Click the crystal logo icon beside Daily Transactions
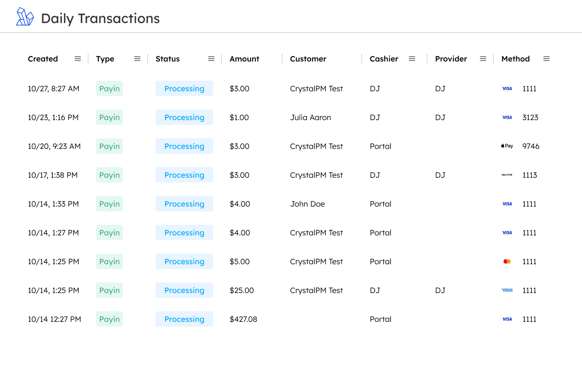Screen dimensions: 582x392 click(x=25, y=17)
